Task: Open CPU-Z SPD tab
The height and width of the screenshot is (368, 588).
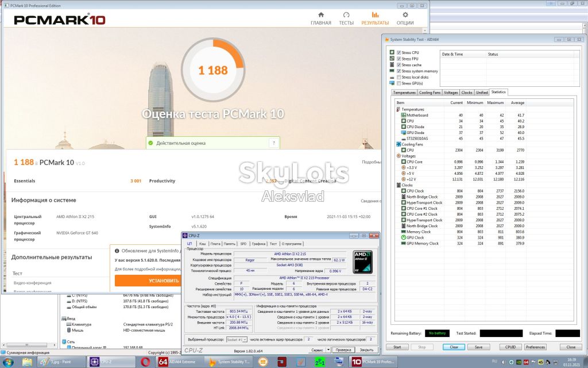Action: tap(243, 244)
